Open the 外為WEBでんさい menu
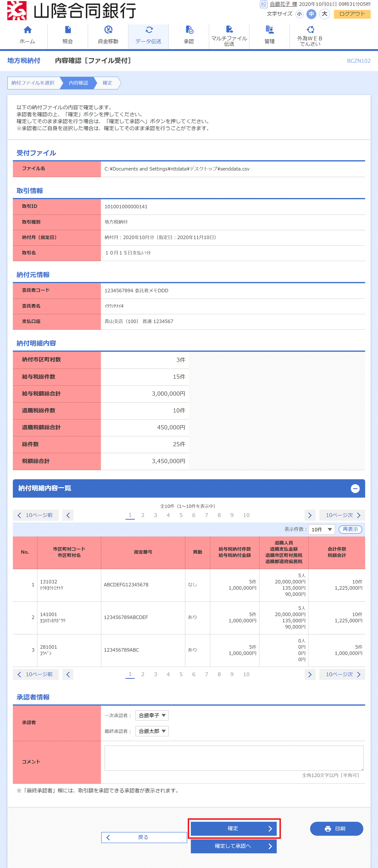The width and height of the screenshot is (378, 868). tap(310, 36)
